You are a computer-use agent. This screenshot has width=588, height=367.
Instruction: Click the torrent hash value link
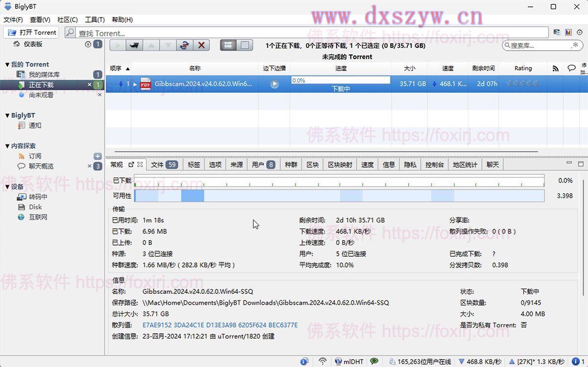coord(220,325)
